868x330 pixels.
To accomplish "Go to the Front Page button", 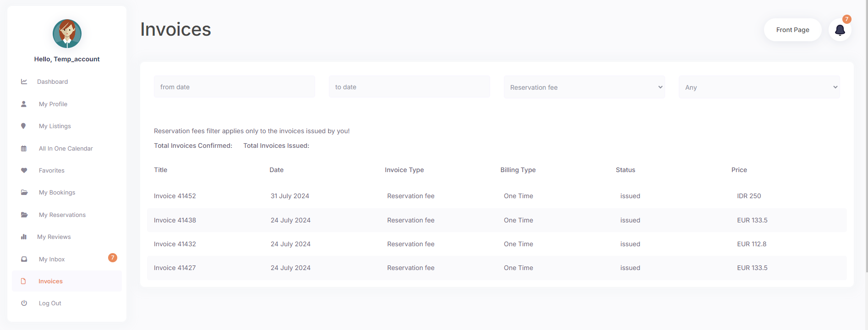I will pyautogui.click(x=792, y=30).
